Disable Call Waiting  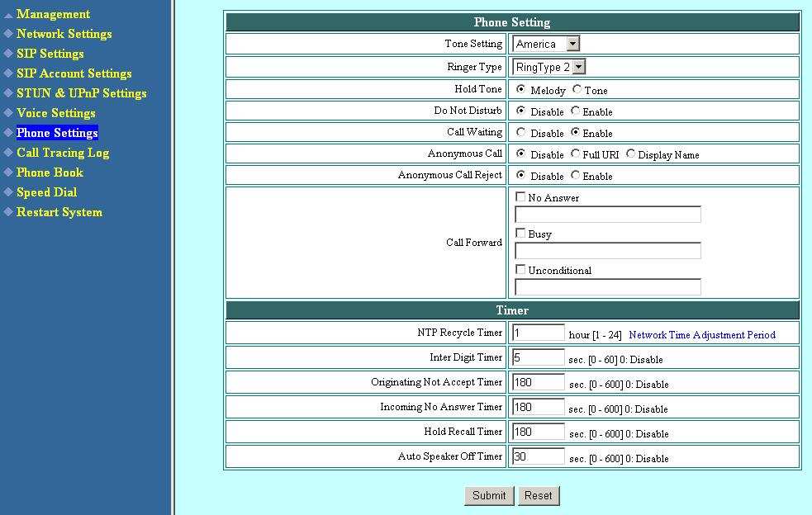click(520, 132)
